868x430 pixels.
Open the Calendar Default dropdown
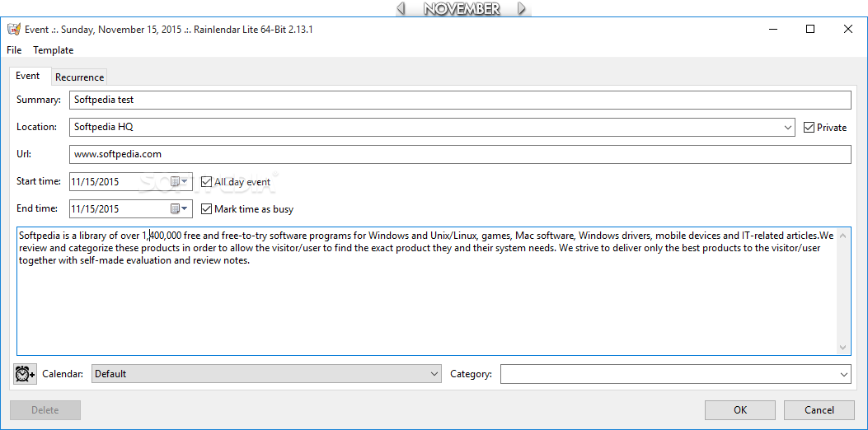click(x=266, y=374)
